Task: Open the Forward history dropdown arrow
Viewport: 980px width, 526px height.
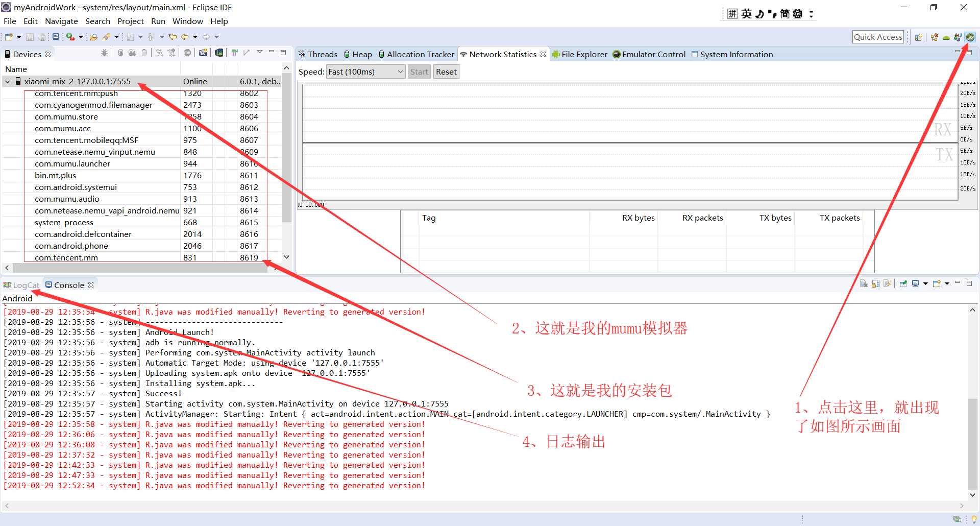Action: (217, 37)
